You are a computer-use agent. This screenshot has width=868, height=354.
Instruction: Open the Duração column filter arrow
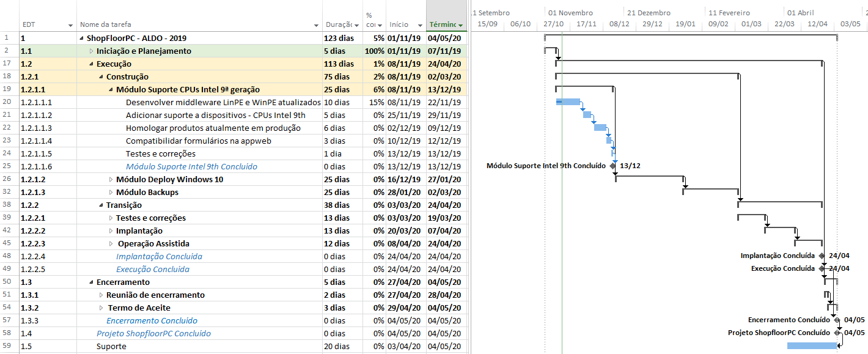[x=356, y=26]
